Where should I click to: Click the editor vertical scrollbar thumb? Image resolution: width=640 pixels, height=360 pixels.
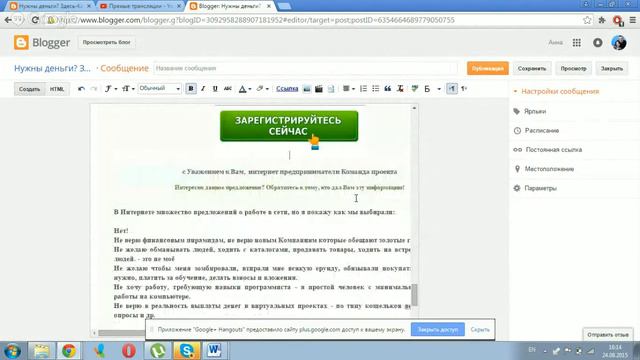pos(414,294)
